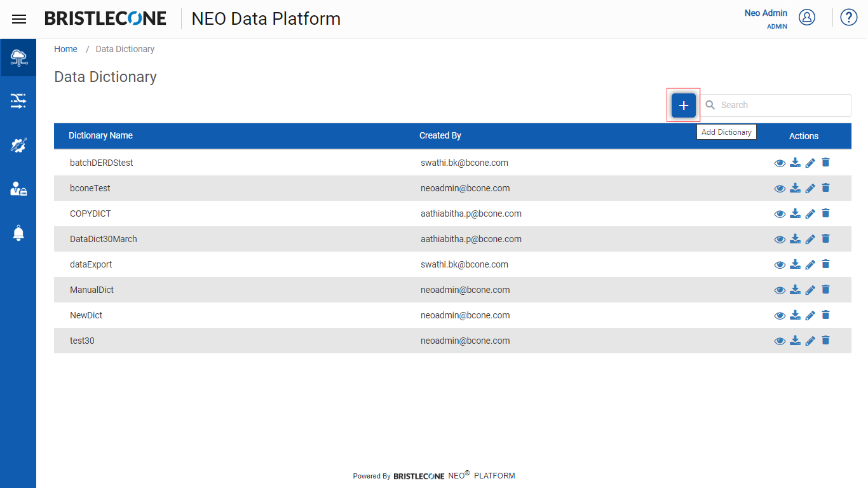Edit the dataExport dictionary

[x=810, y=264]
